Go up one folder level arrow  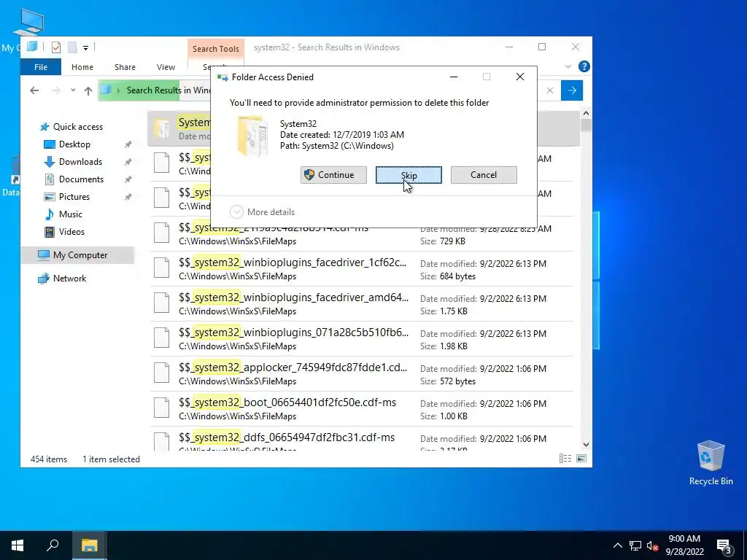[88, 90]
